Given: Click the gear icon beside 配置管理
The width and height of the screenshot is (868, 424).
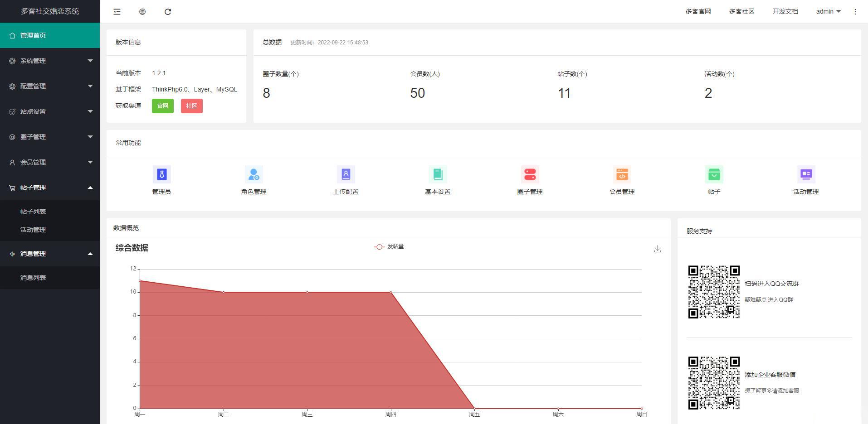Looking at the screenshot, I should pos(12,86).
